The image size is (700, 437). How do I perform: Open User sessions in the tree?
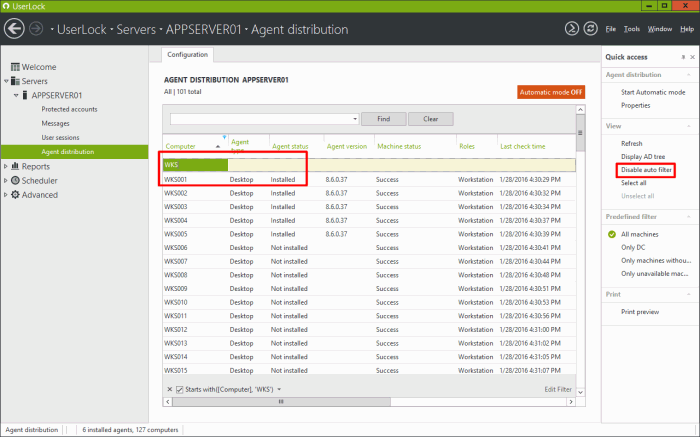(x=60, y=137)
